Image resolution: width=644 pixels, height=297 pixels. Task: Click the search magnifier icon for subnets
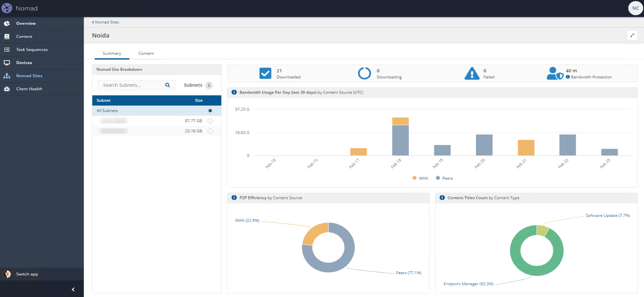(168, 85)
